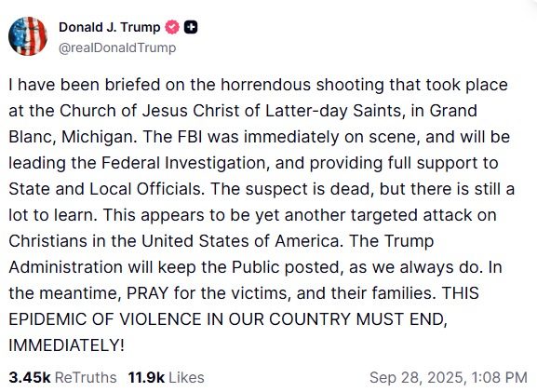Open the Donald J. Trump display name
537x392 pixels.
coord(110,27)
